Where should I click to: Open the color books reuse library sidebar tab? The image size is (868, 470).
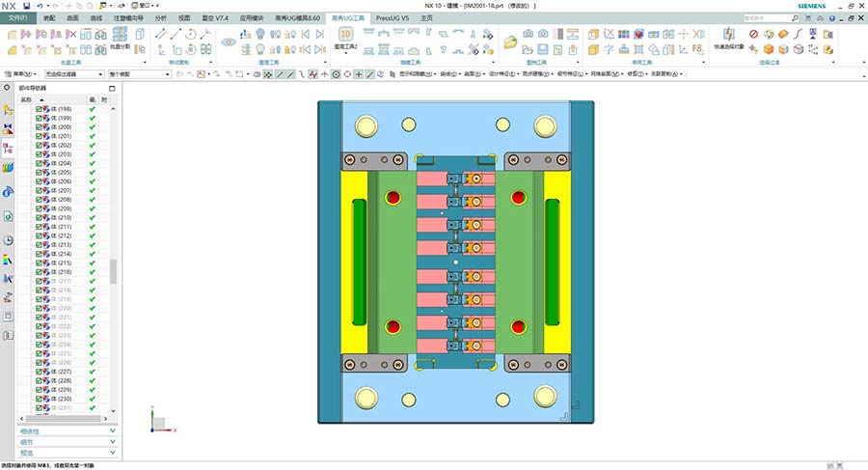[x=8, y=167]
